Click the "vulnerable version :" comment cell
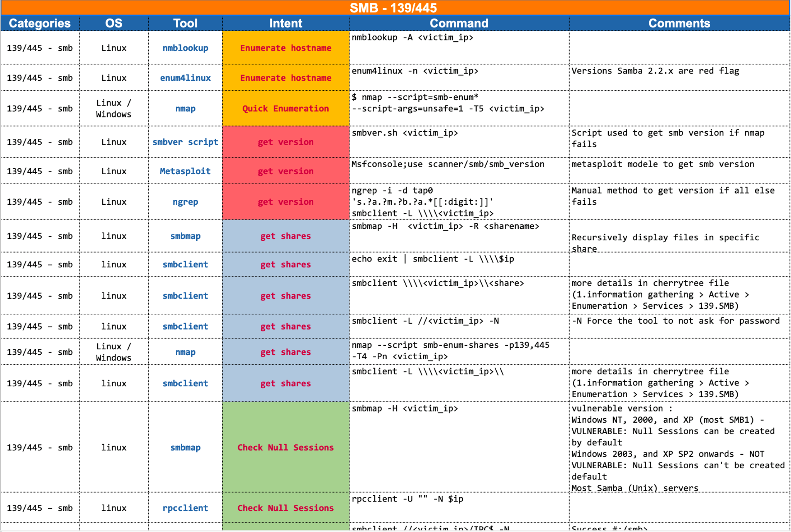The width and height of the screenshot is (791, 532). click(679, 447)
